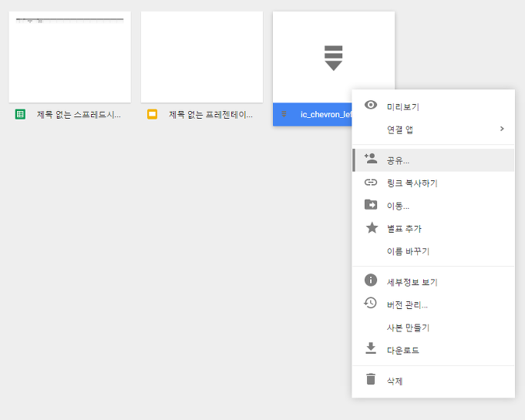Select 다운로드 menu entry

tap(433, 351)
